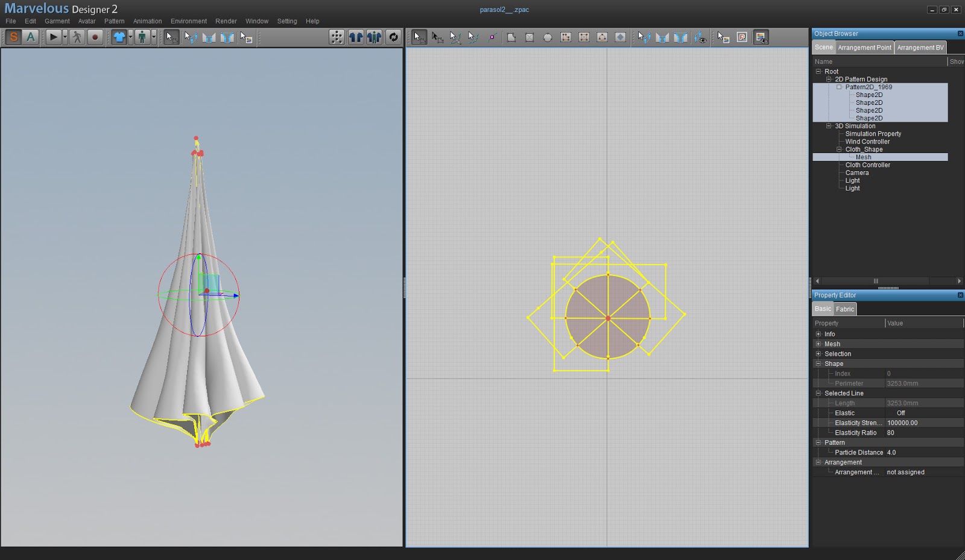Click the arrangement points dots icon

(337, 37)
